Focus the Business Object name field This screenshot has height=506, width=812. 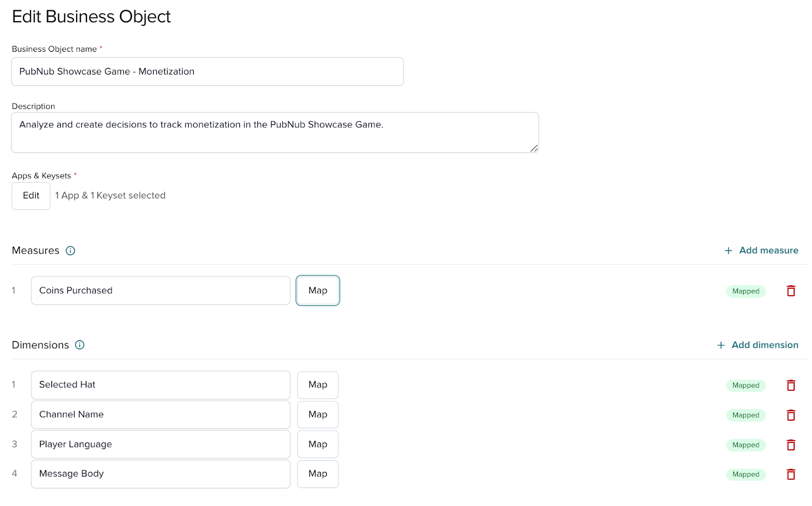207,72
